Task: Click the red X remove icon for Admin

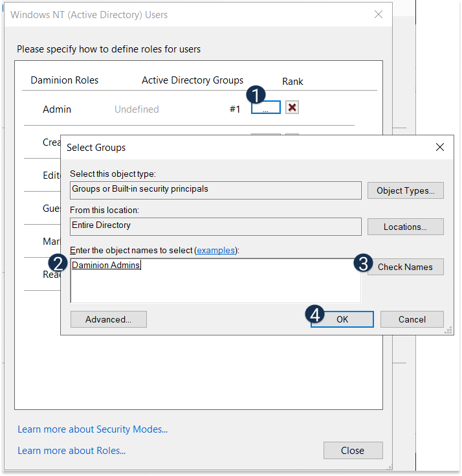Action: (292, 108)
